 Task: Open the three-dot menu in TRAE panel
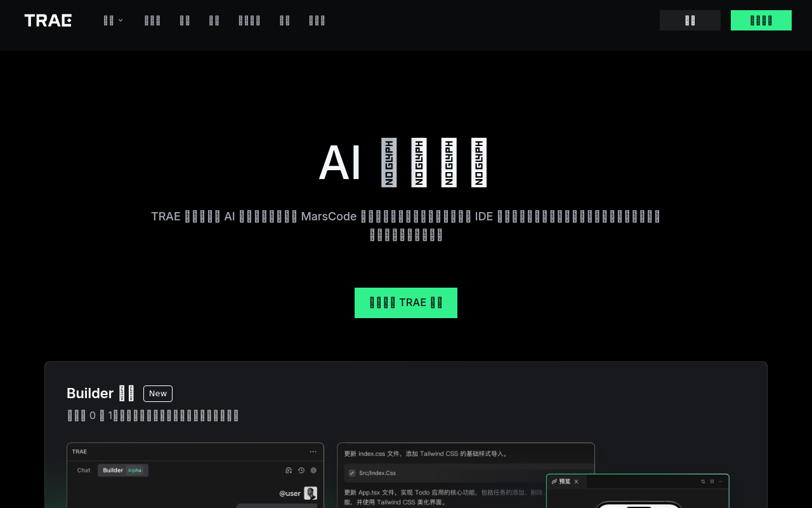(x=313, y=451)
